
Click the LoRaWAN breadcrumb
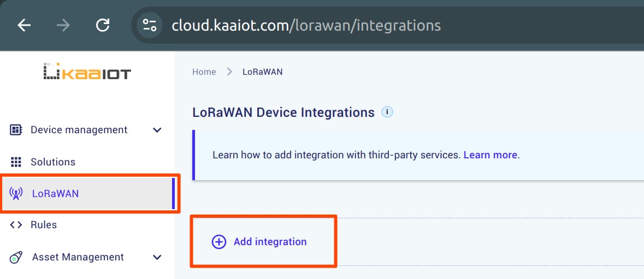[x=262, y=72]
